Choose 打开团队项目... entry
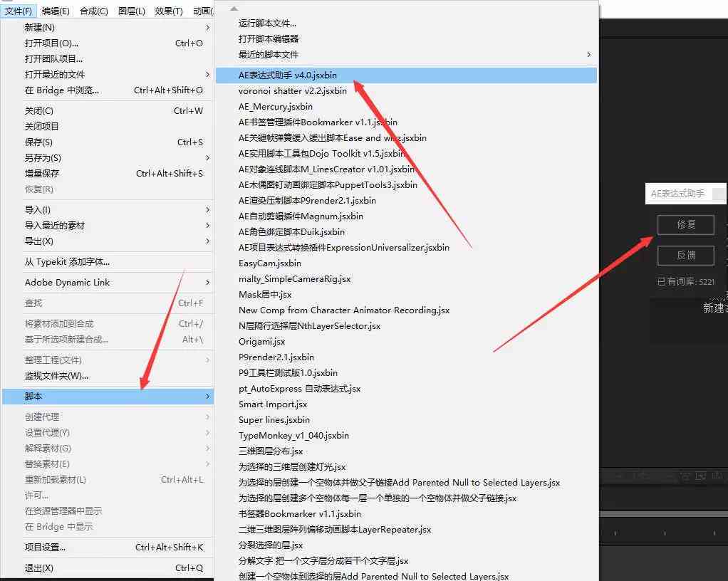728x581 pixels. click(x=108, y=59)
